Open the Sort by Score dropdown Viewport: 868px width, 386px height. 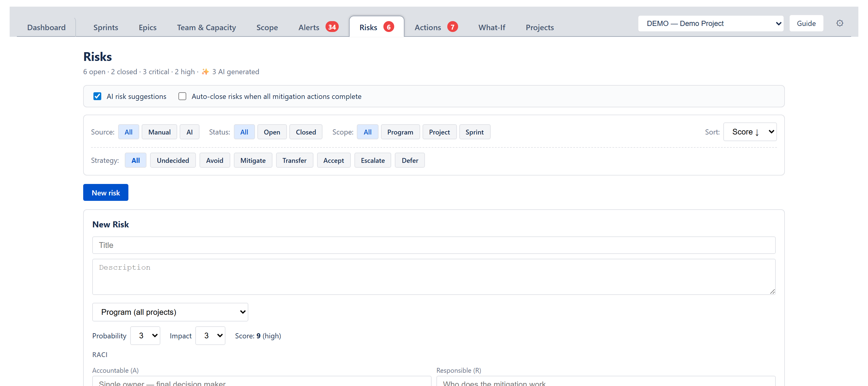pos(750,132)
